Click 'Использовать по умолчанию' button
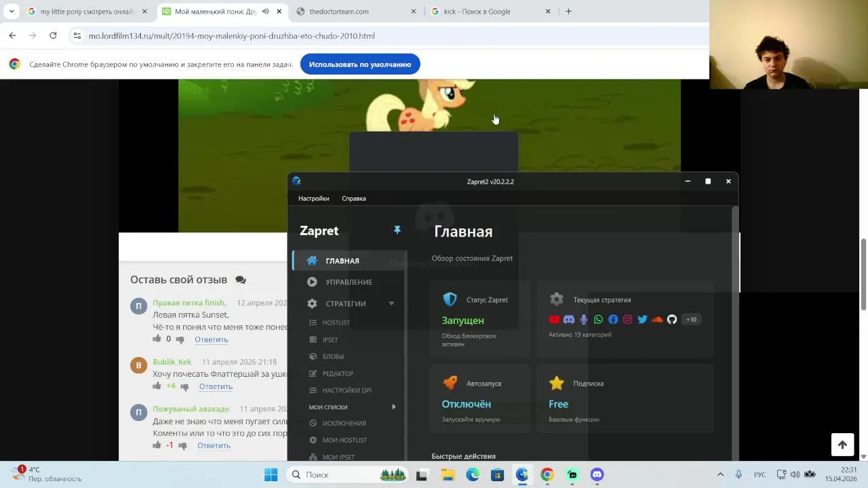 (360, 64)
